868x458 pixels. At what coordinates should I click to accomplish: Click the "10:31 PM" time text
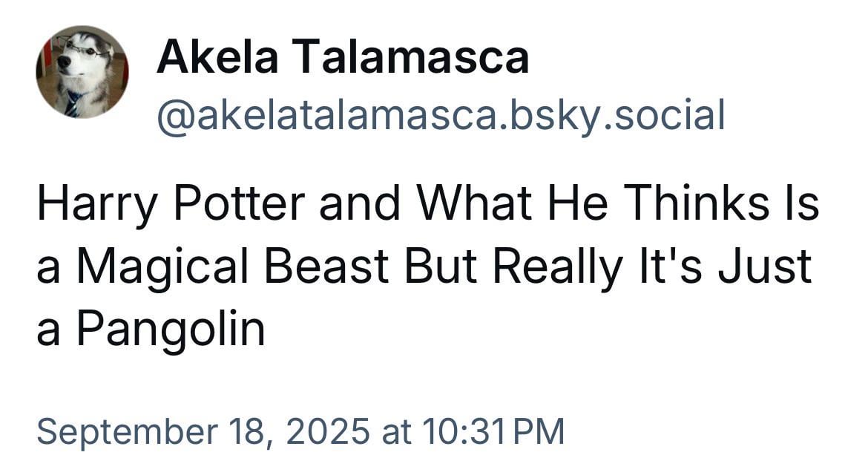(x=493, y=431)
